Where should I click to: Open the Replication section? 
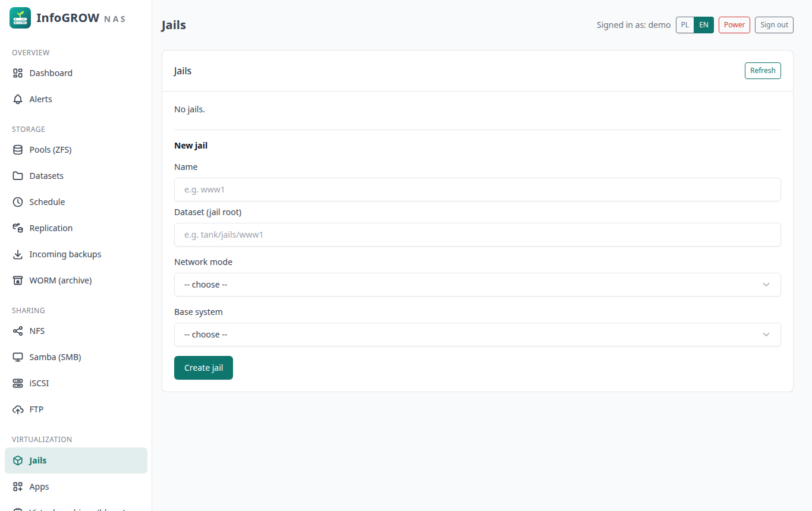[x=76, y=228]
